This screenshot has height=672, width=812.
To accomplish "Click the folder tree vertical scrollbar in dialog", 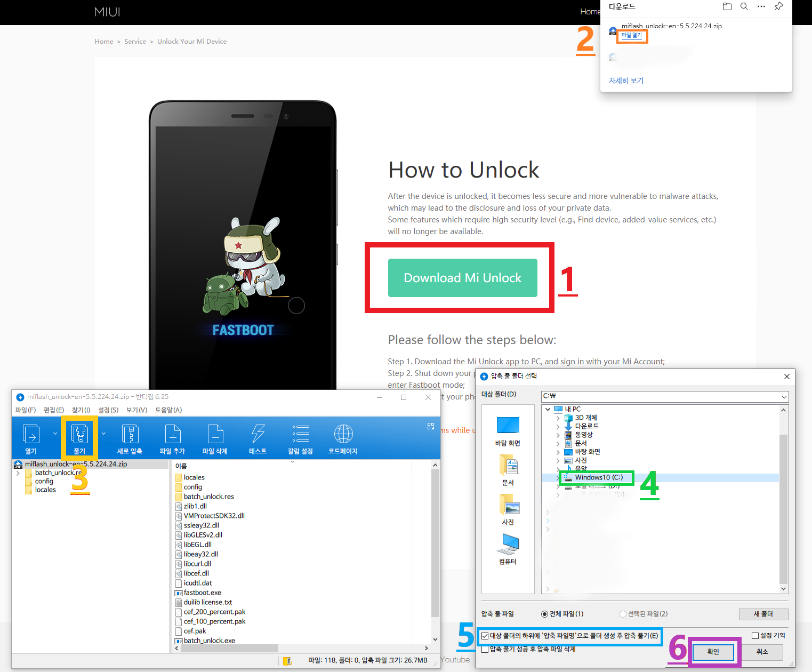I will pos(783,509).
